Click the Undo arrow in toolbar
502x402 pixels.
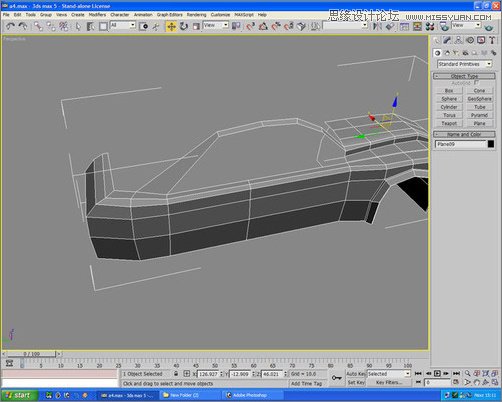(x=10, y=26)
